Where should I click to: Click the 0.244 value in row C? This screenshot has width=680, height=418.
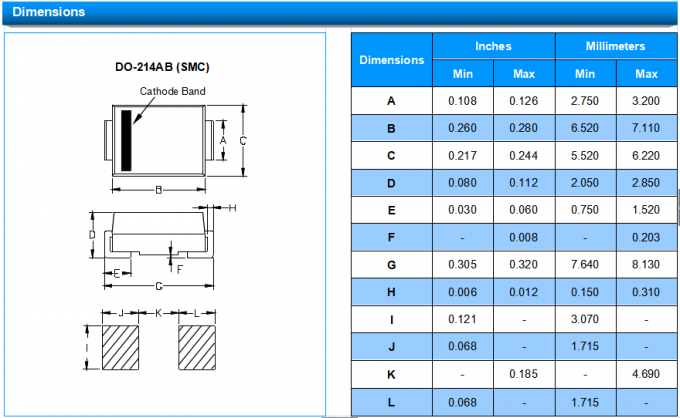coord(524,156)
